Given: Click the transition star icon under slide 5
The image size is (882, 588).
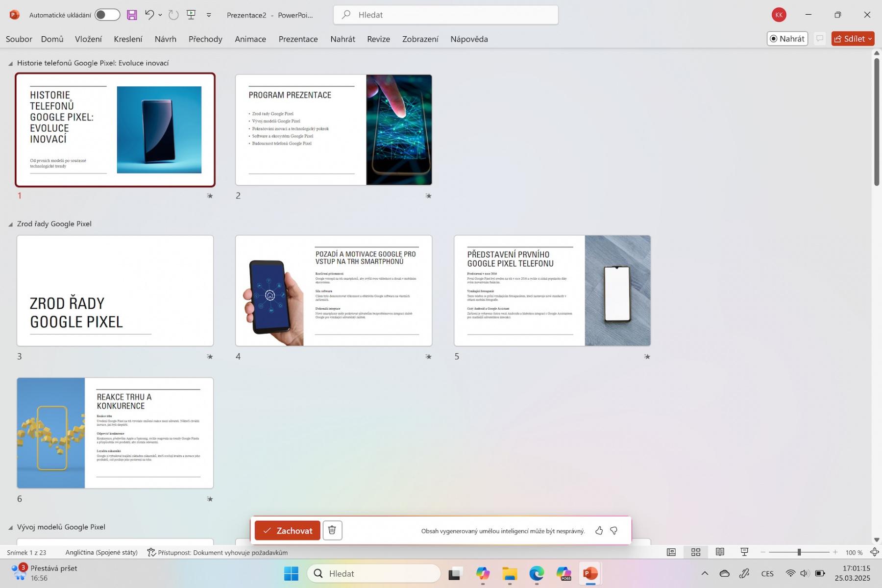Looking at the screenshot, I should click(x=647, y=356).
